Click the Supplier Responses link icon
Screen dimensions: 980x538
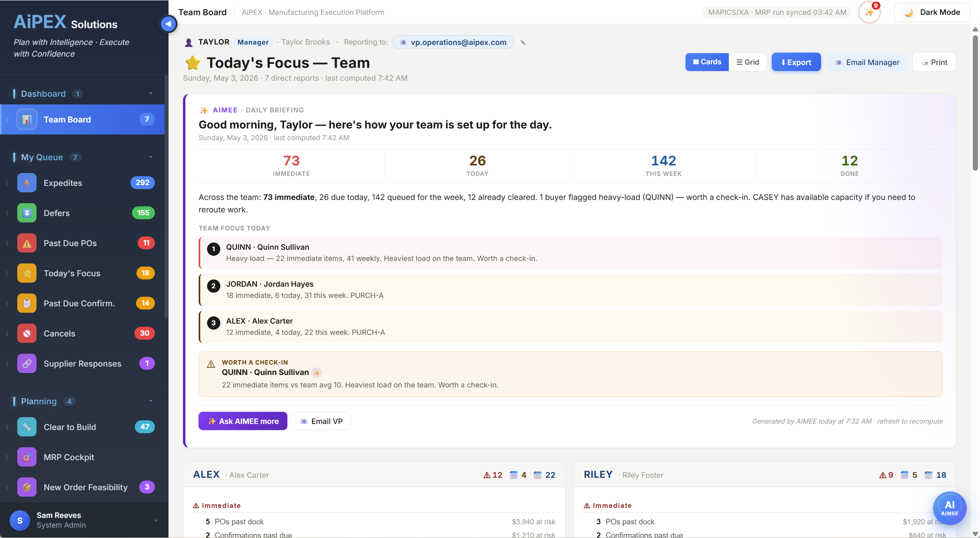[27, 364]
